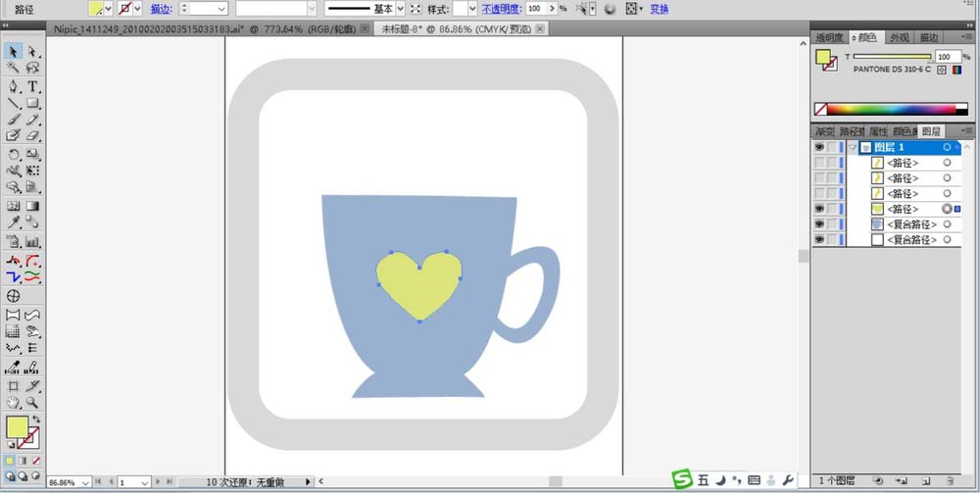980x493 pixels.
Task: Select the Pencil tool
Action: click(x=32, y=120)
